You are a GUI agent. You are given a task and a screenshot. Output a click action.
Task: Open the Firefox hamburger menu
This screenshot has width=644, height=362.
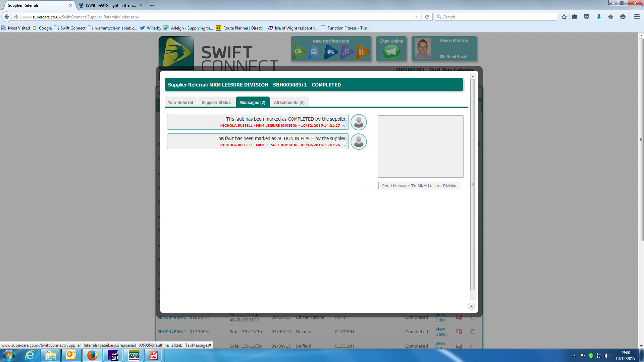click(x=637, y=17)
